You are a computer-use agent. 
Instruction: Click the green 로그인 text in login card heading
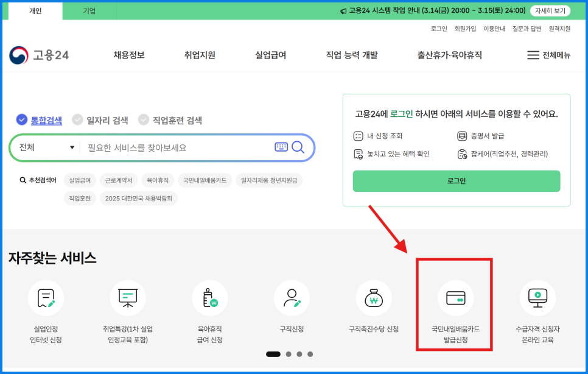[x=401, y=114]
